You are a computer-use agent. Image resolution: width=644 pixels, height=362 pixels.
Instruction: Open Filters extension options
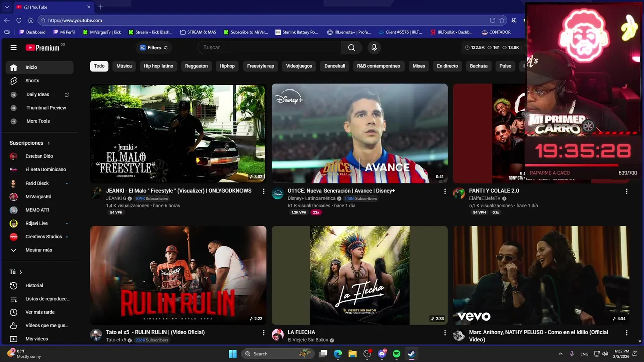[154, 48]
